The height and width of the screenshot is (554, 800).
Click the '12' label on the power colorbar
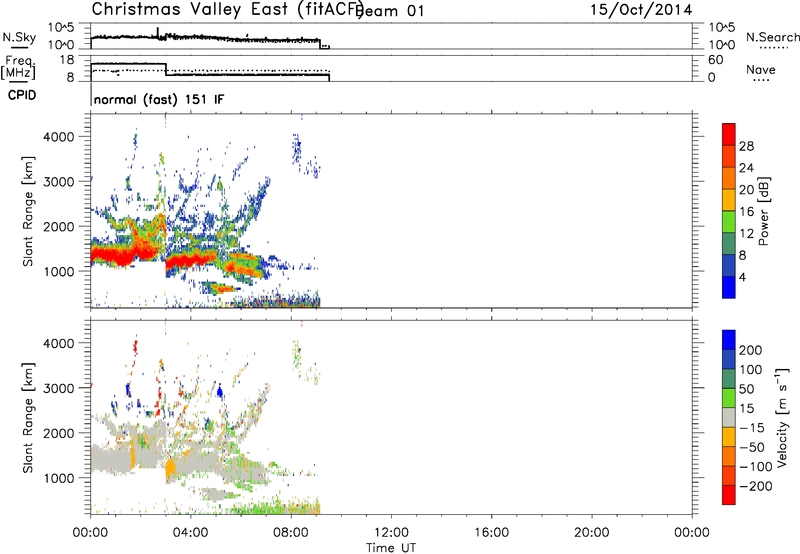pyautogui.click(x=746, y=233)
